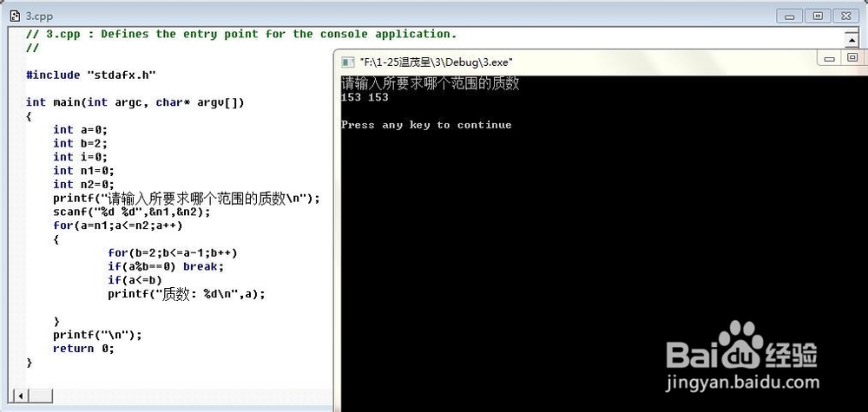Click the code line "int b=2;"

(80, 143)
